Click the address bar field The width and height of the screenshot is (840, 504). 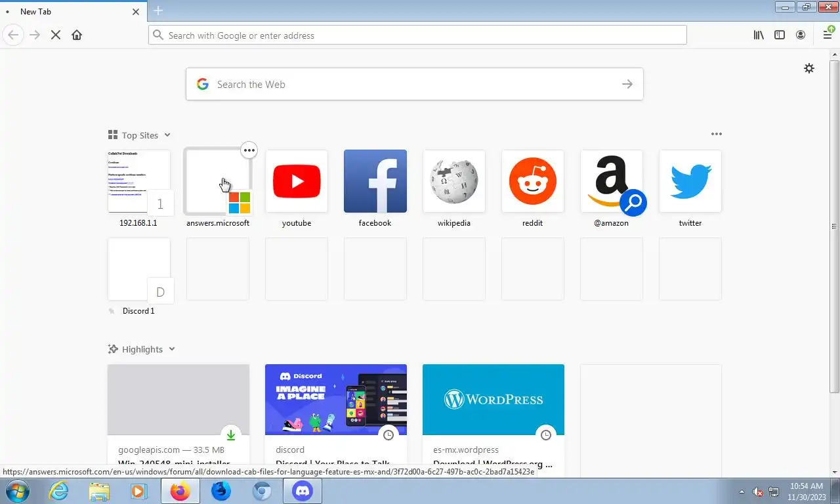[x=417, y=35]
